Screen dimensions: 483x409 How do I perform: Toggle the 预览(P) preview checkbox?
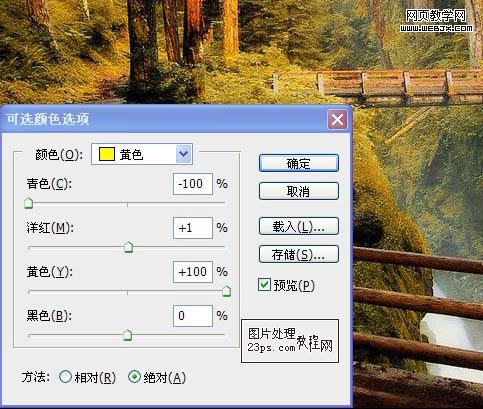(264, 285)
